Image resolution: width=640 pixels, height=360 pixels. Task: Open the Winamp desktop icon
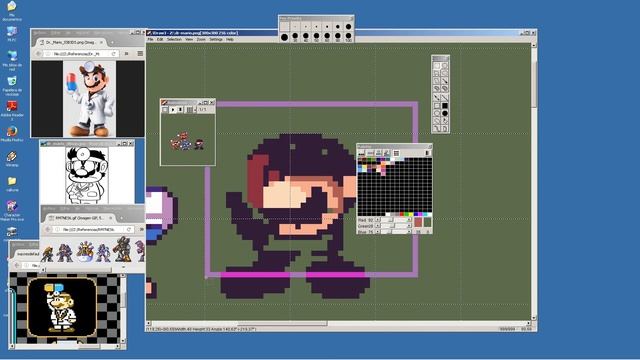tap(12, 159)
